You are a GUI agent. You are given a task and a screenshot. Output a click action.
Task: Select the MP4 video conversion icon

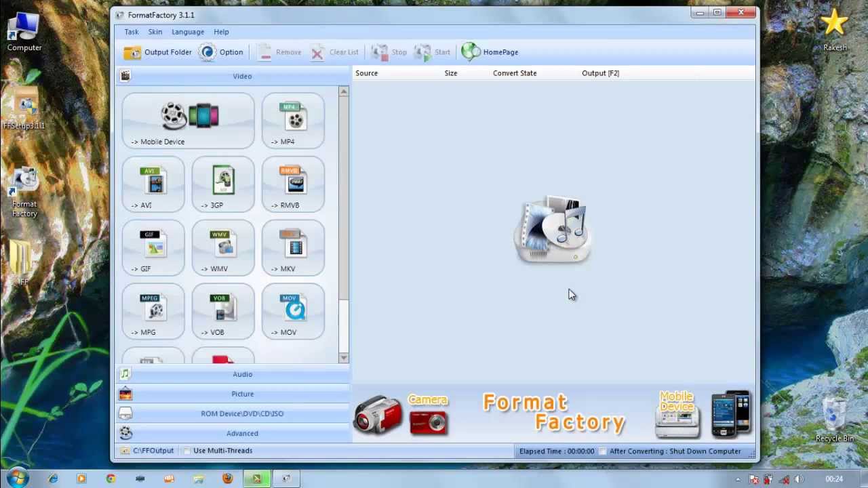[x=293, y=121]
